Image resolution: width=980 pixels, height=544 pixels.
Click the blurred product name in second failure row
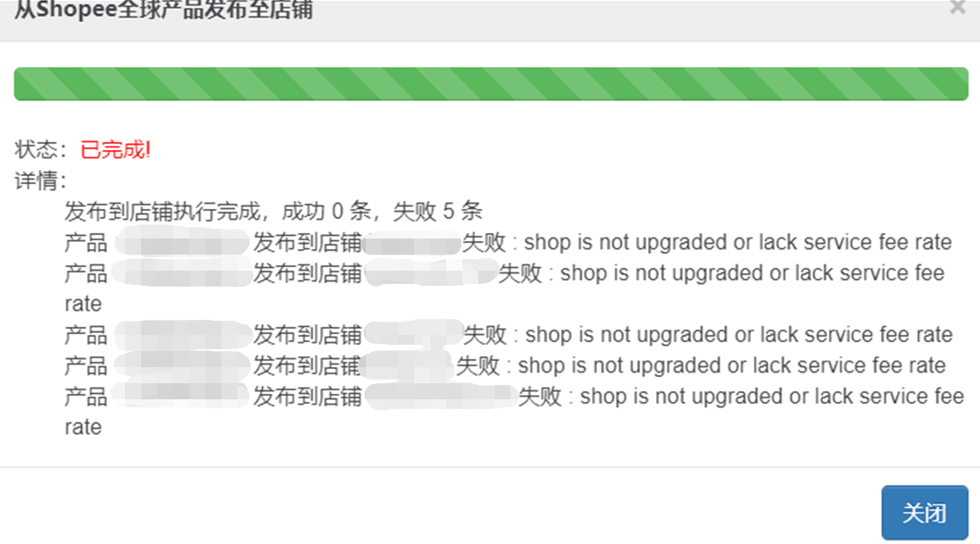click(x=183, y=273)
